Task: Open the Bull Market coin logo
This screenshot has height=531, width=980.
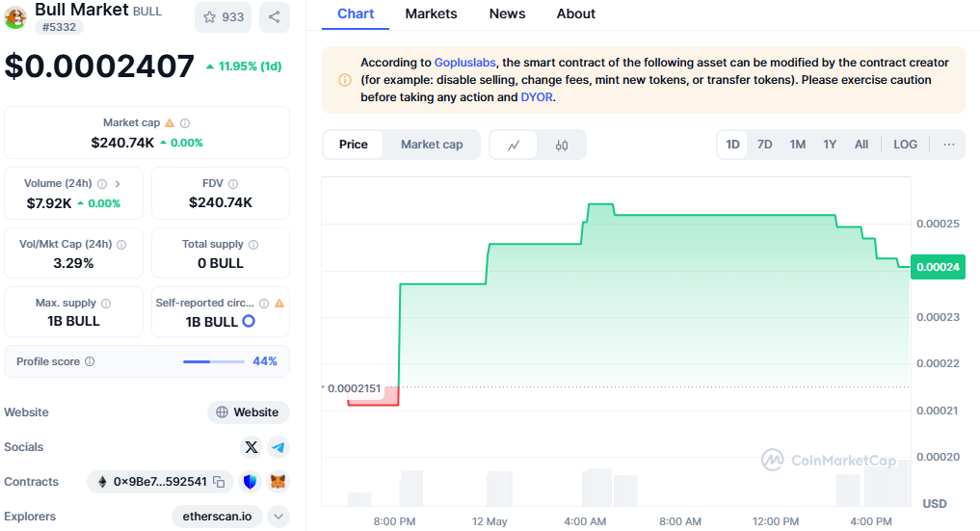Action: click(15, 17)
